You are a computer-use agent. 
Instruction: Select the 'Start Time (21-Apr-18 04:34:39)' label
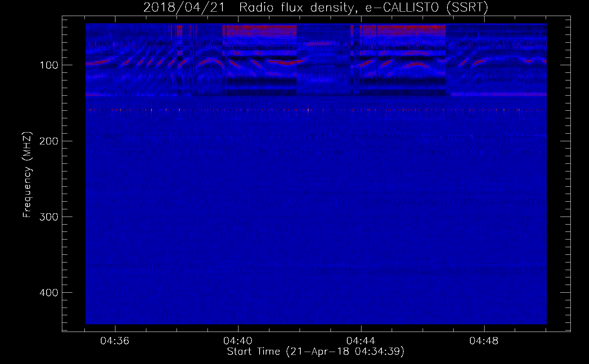(316, 352)
